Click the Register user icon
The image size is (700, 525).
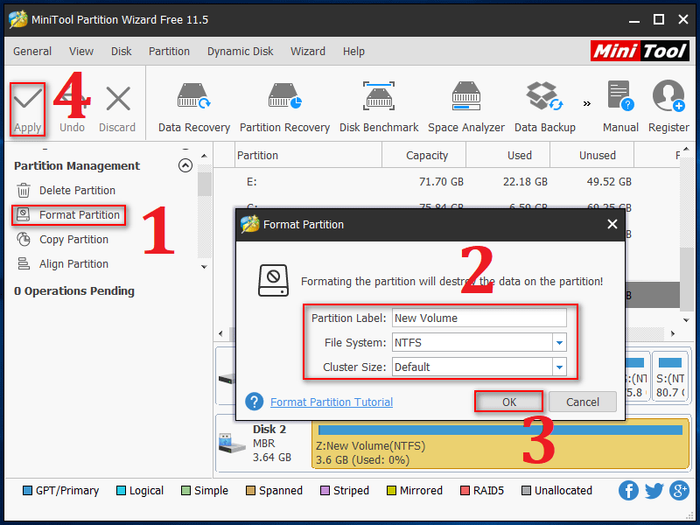click(x=668, y=96)
